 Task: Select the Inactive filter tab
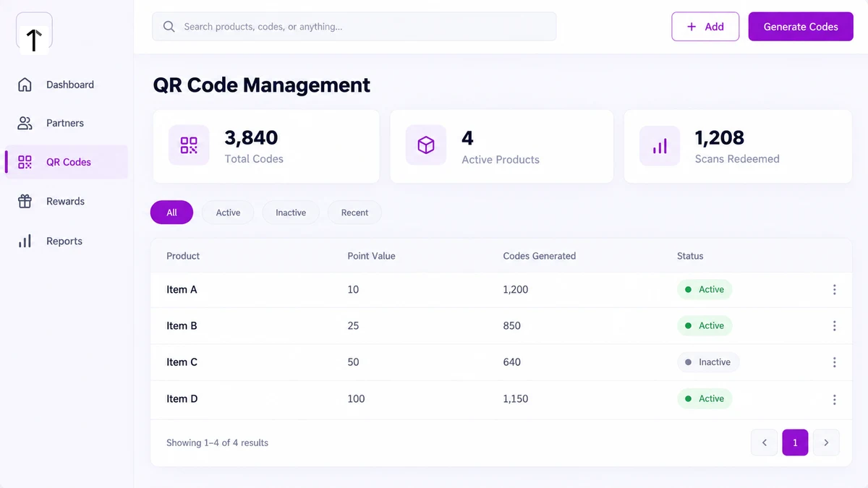coord(291,213)
